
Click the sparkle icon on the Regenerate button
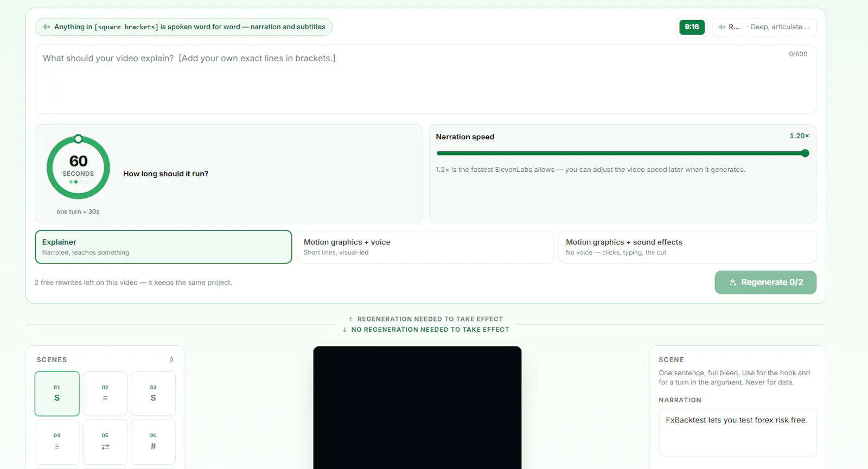733,282
